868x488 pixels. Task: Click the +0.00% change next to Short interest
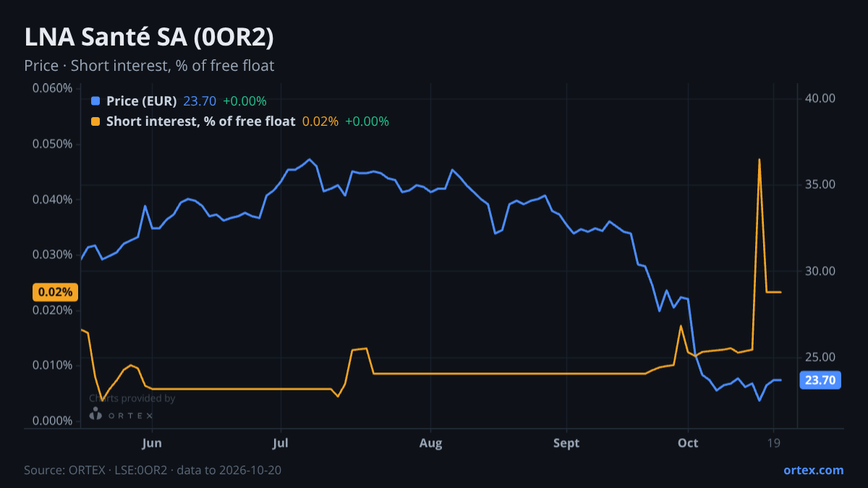[367, 121]
